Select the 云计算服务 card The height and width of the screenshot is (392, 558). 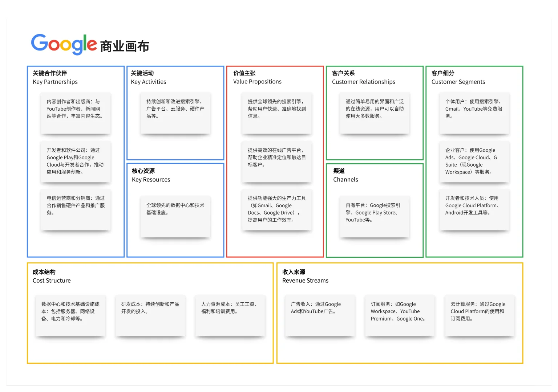480,316
